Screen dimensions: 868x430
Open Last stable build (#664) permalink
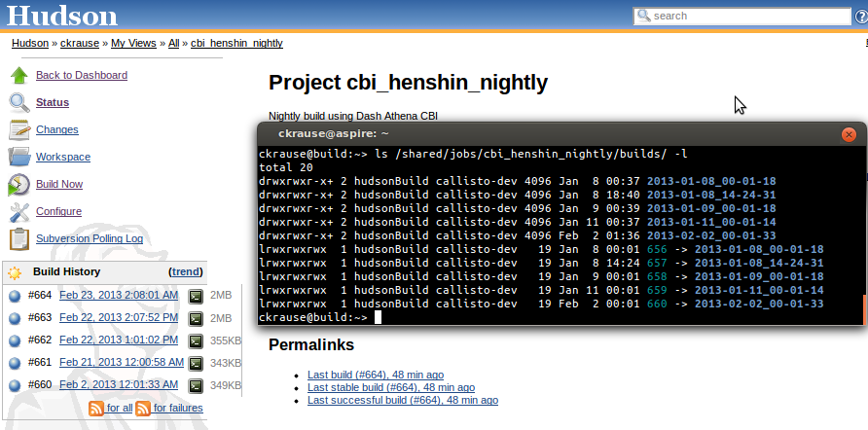tap(391, 387)
